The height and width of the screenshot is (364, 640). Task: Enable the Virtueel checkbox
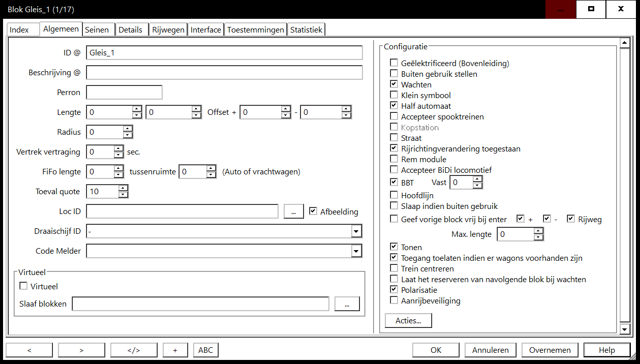pos(23,286)
